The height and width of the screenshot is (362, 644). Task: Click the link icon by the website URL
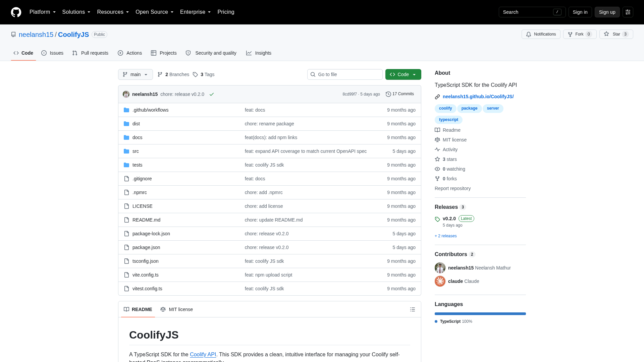(437, 97)
